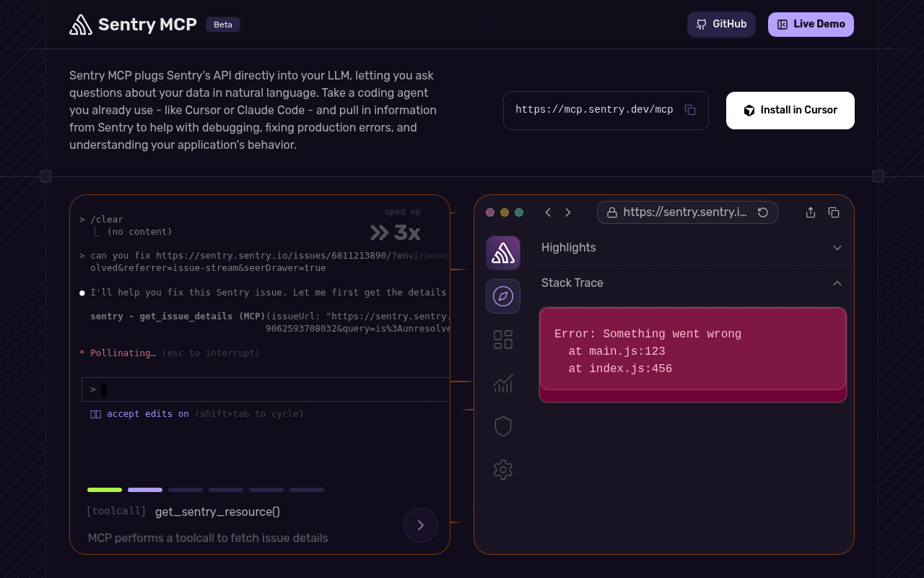924x578 pixels.
Task: Click the 'accept edits on' status text
Action: click(148, 414)
